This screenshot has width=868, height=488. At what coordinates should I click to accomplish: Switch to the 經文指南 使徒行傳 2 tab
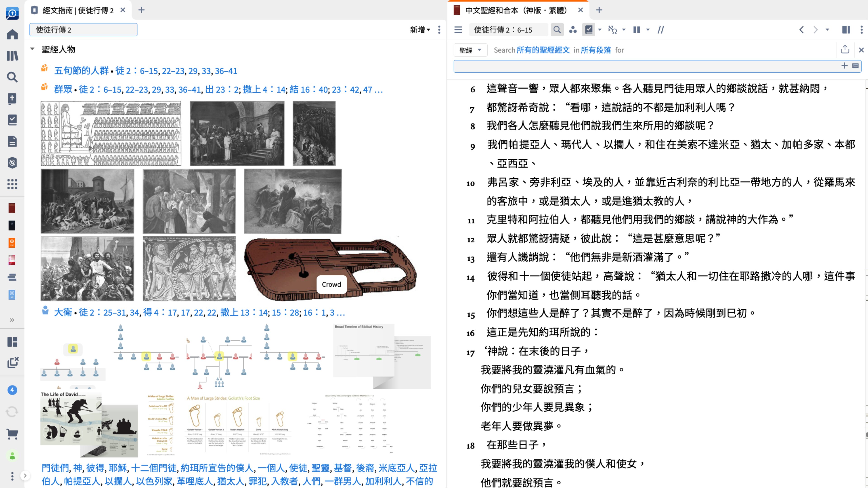click(x=78, y=10)
